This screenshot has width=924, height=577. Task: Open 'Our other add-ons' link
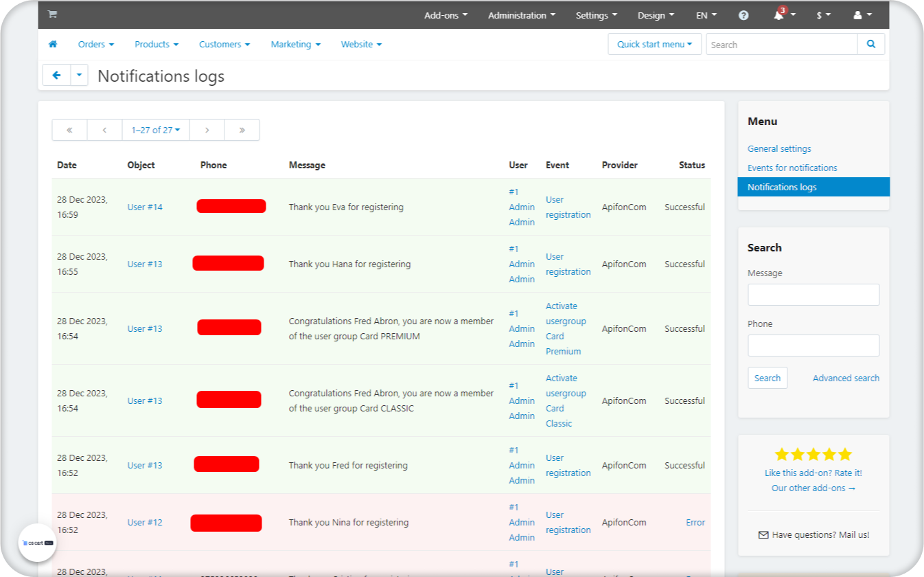click(x=813, y=488)
